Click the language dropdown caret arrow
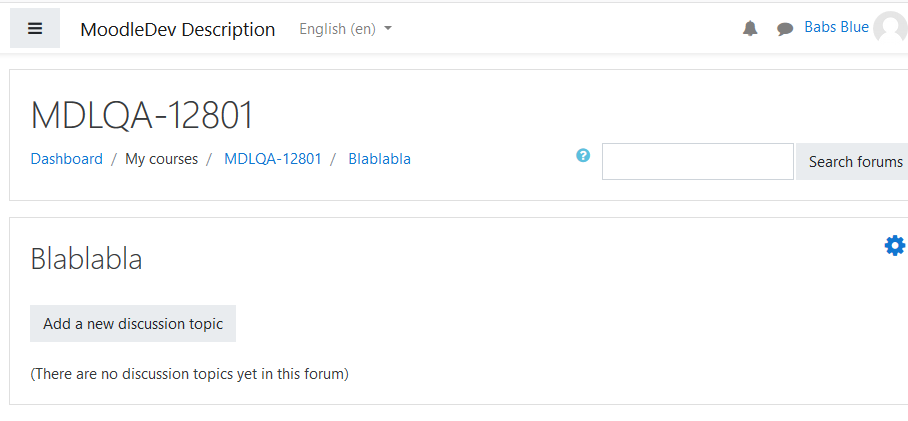The height and width of the screenshot is (421, 908). point(388,28)
